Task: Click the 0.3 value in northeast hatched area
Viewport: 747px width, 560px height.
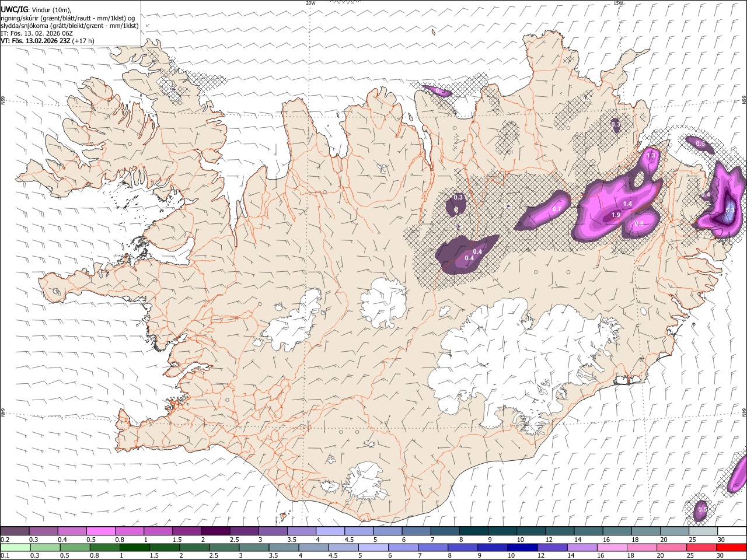Action: [616, 124]
